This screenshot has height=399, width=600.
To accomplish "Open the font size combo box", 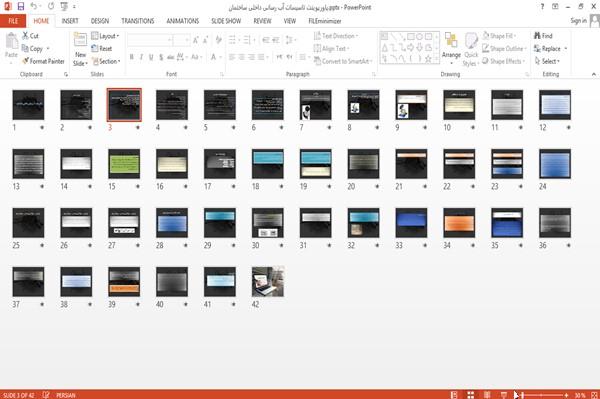I will [181, 40].
